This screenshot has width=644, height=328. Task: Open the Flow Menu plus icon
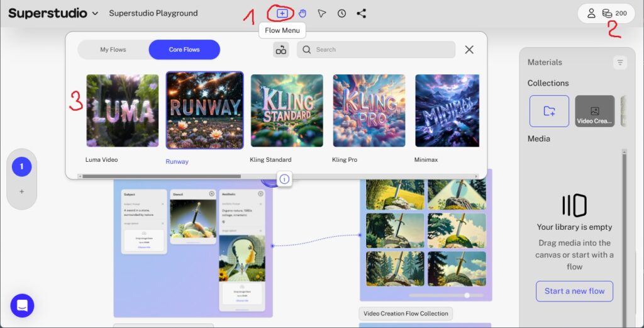point(282,13)
